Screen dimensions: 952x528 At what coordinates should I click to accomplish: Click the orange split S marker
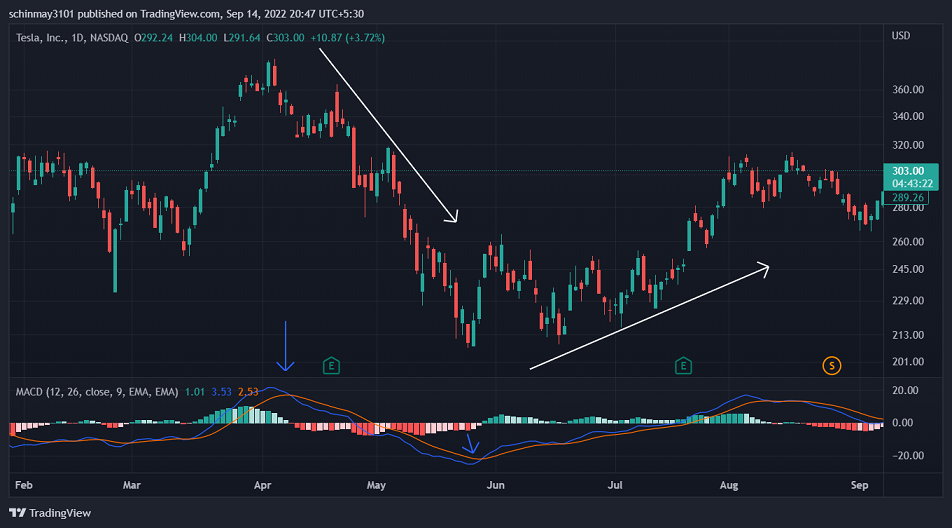pyautogui.click(x=831, y=366)
